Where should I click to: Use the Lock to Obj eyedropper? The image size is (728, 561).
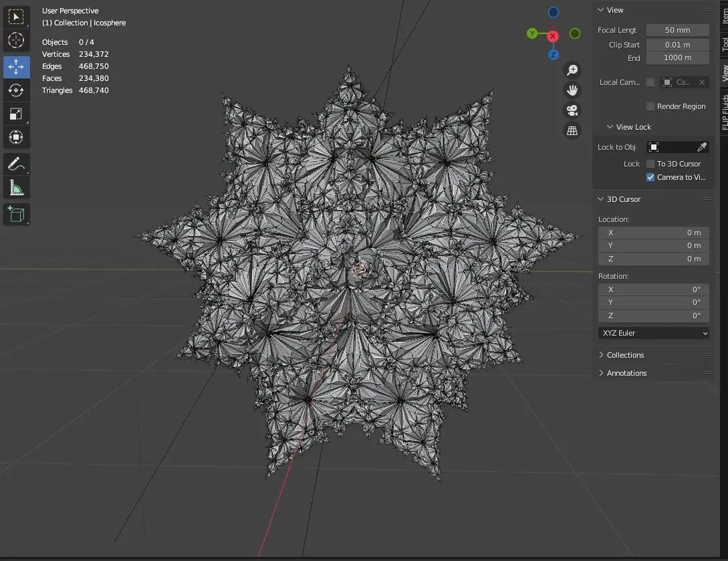point(701,147)
